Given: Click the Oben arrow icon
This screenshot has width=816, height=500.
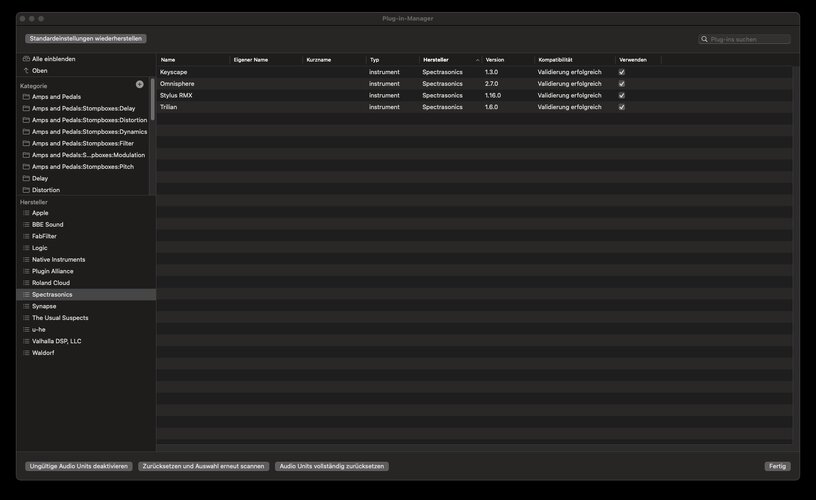Looking at the screenshot, I should tap(26, 70).
